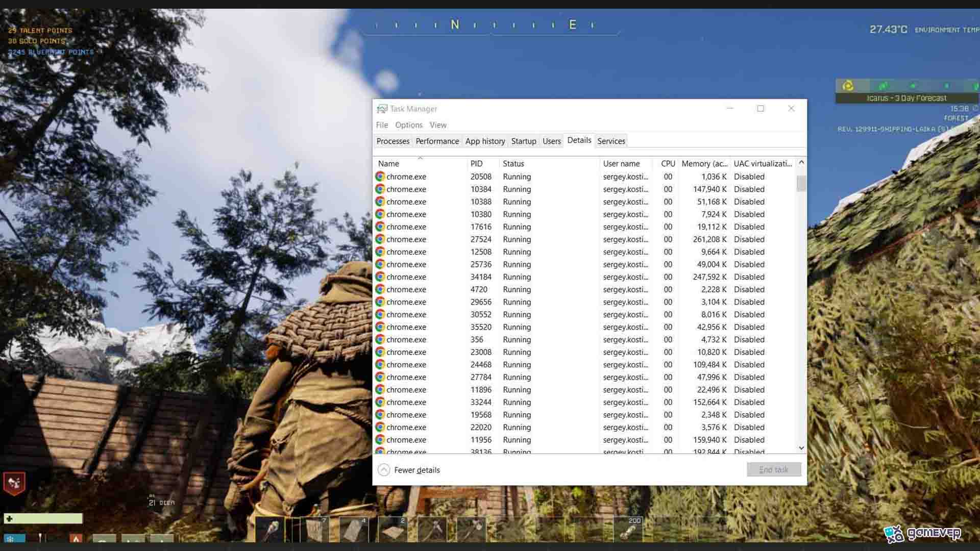The image size is (980, 551).
Task: Select chrome.exe icon with PID 20508
Action: [380, 177]
